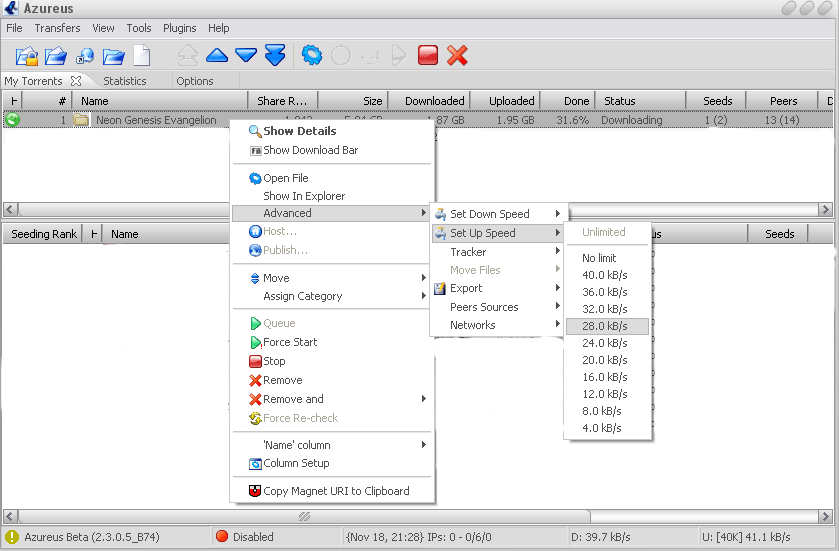Switch to the Statistics tab
The width and height of the screenshot is (839, 551).
tap(125, 81)
